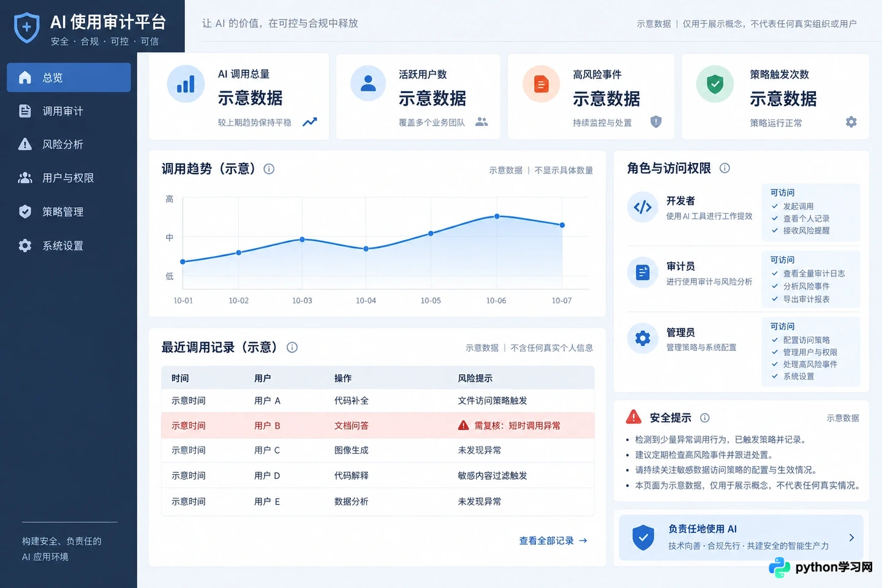
Task: Click the code icon for 开发者 role
Action: [643, 207]
